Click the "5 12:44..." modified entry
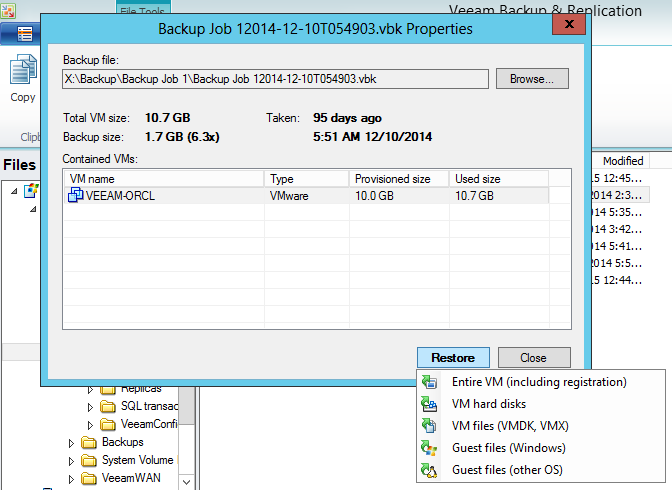 [x=618, y=280]
